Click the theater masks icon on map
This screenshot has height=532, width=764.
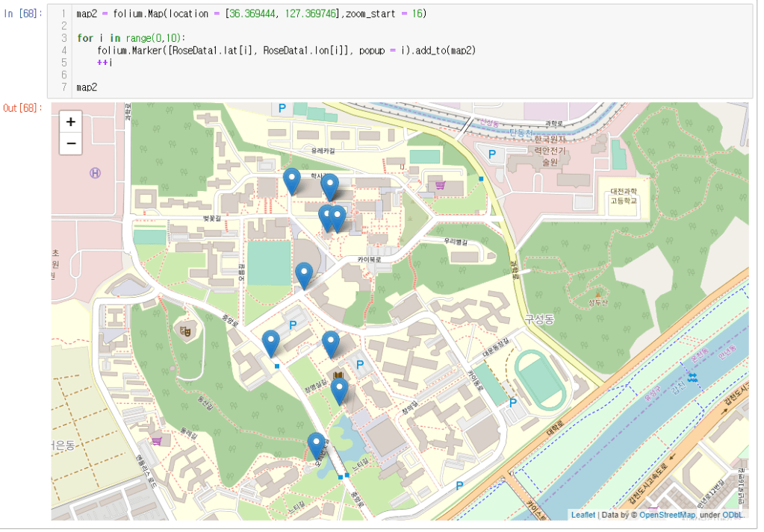click(185, 328)
